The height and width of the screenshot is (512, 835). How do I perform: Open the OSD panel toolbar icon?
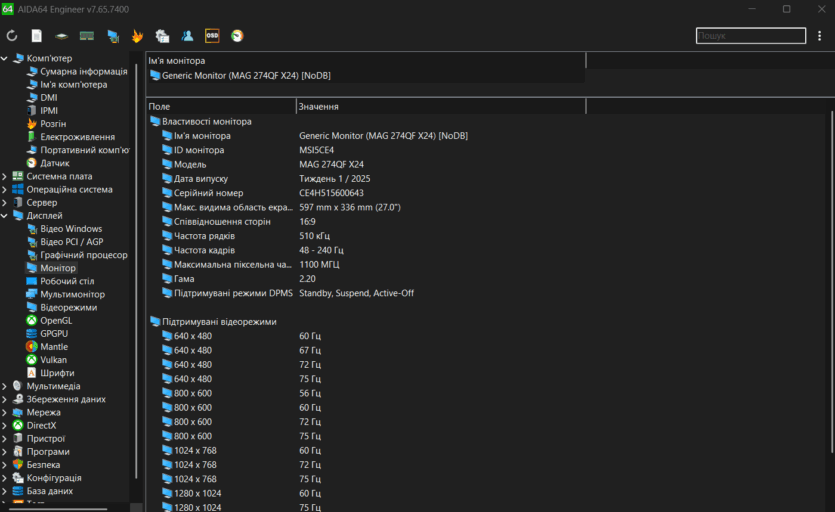click(212, 36)
